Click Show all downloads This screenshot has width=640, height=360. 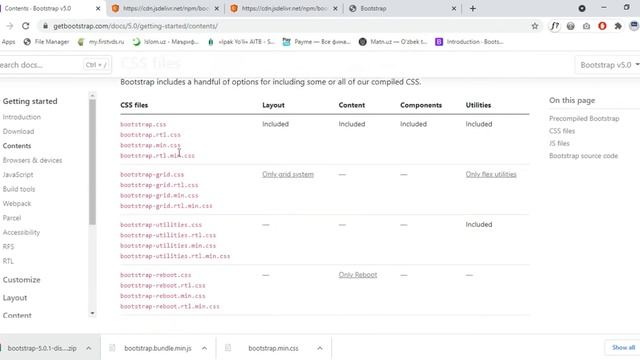coord(623,348)
